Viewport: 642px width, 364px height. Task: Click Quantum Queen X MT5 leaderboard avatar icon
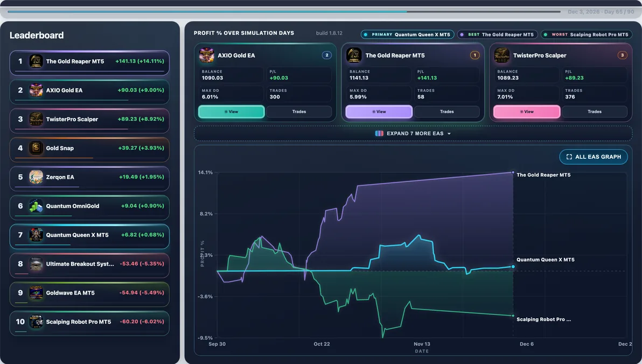[x=36, y=235]
